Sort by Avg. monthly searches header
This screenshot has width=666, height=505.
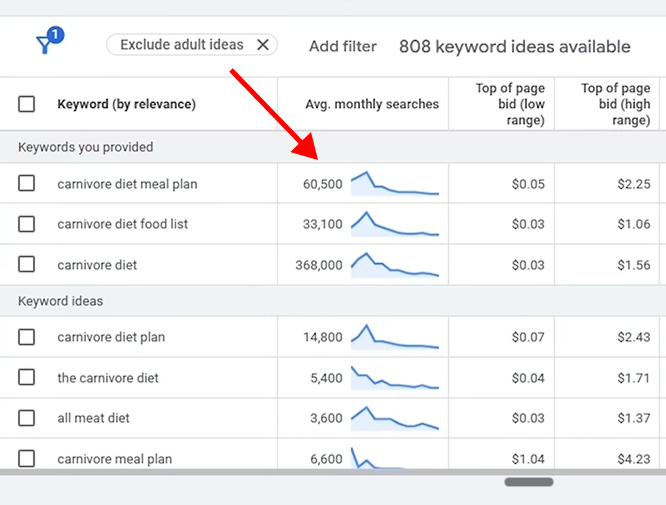pyautogui.click(x=372, y=104)
